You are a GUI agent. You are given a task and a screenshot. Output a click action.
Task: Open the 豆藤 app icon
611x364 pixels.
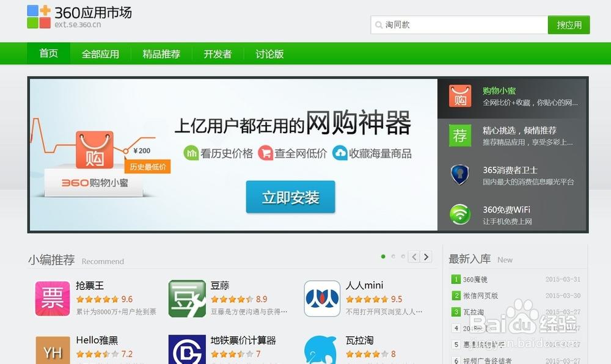(187, 299)
